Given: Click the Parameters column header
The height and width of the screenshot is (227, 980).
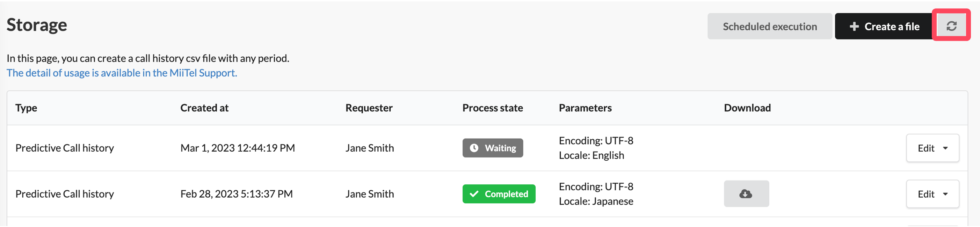Looking at the screenshot, I should 585,108.
